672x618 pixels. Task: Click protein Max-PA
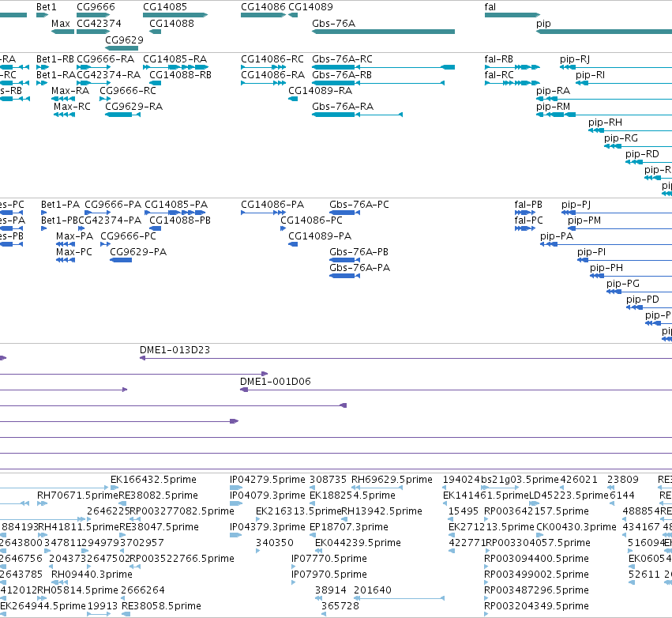pyautogui.click(x=74, y=236)
